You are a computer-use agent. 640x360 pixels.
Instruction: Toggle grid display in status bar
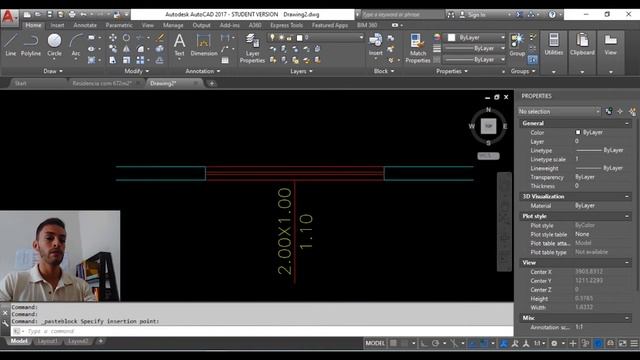(393, 343)
